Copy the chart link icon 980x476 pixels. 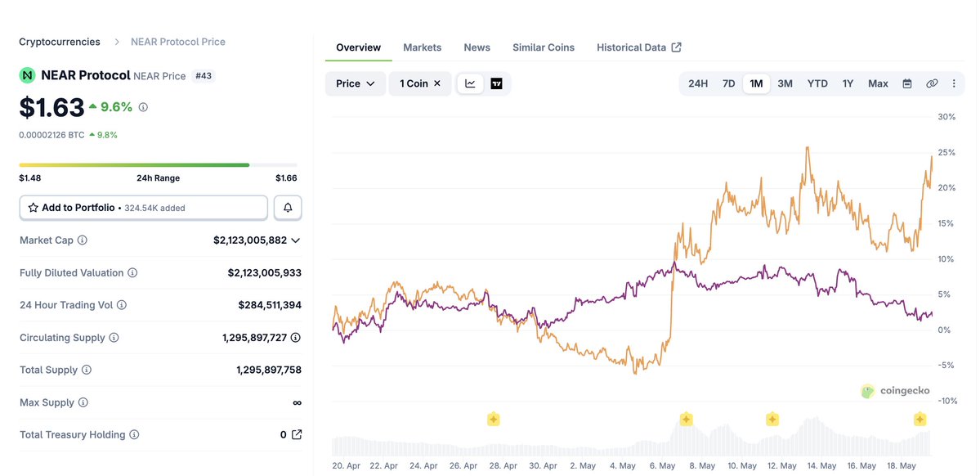tap(932, 83)
